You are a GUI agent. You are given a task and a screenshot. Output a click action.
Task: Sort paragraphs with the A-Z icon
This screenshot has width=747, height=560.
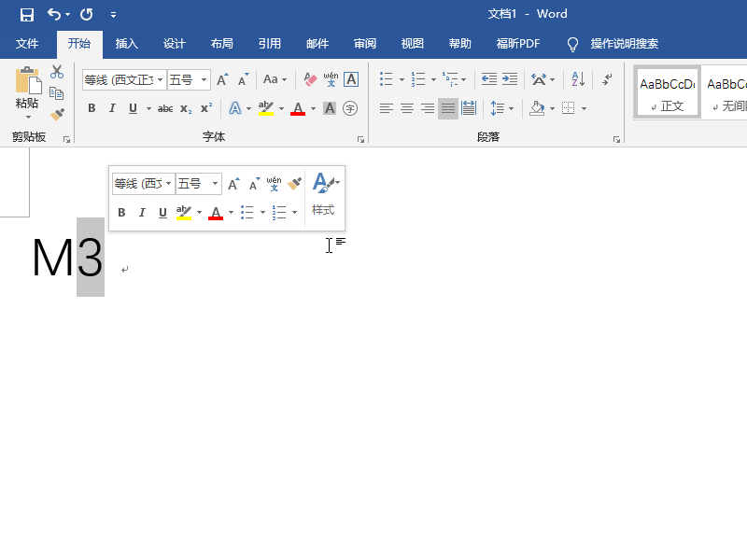click(x=578, y=79)
